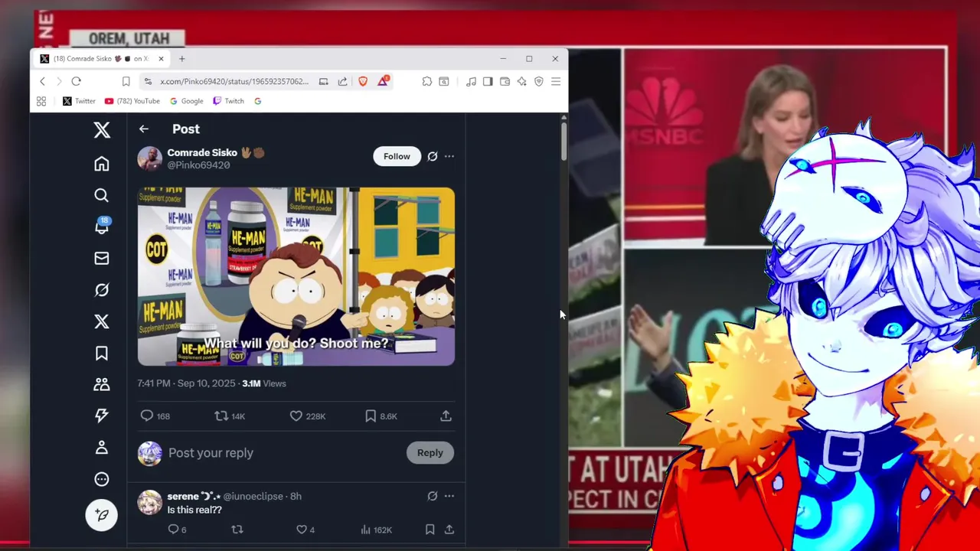
Task: Open more options on Comrade Sisko's post
Action: (x=449, y=156)
